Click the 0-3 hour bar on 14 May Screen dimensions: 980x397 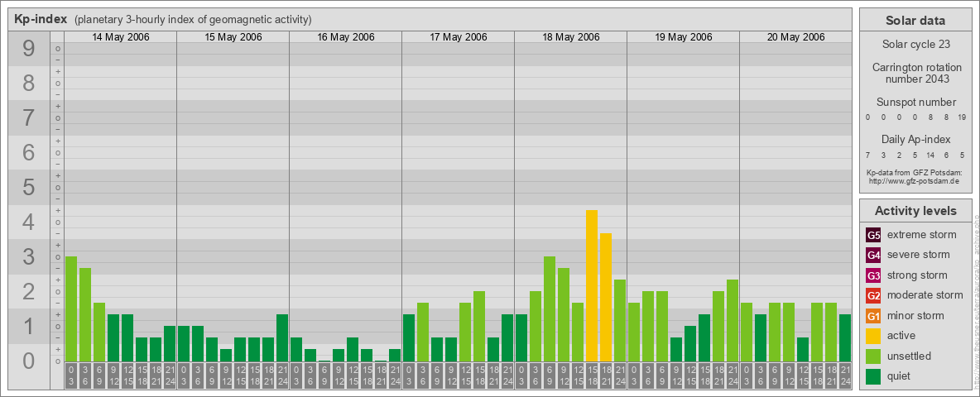coord(71,309)
